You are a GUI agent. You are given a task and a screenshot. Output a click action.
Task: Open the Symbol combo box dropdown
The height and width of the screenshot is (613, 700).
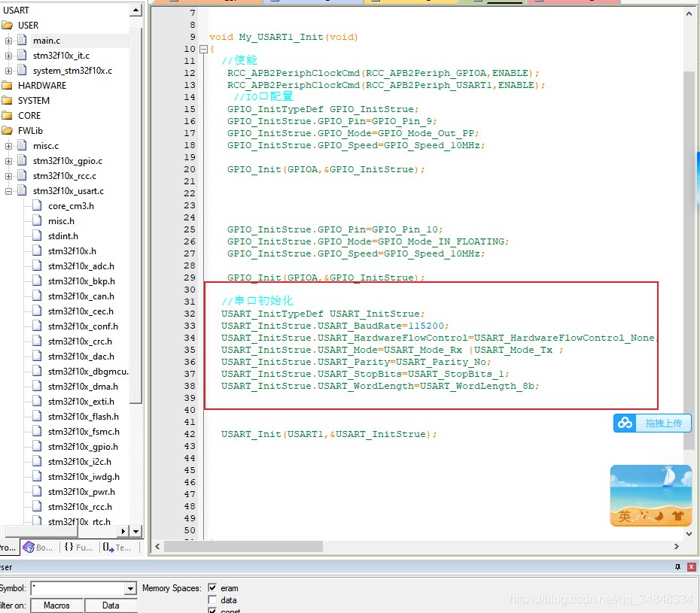coord(130,588)
